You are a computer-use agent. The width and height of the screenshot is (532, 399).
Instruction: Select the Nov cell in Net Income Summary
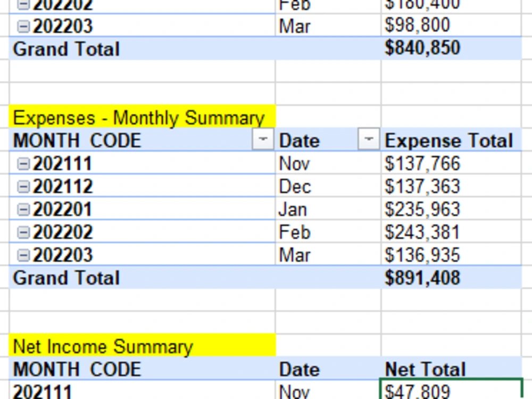click(328, 389)
